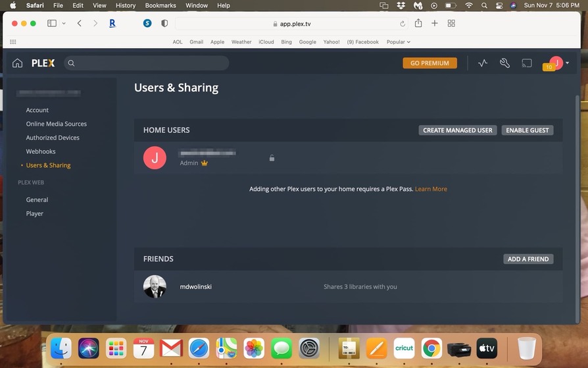Open Google Chrome from the Dock
Image resolution: width=588 pixels, height=368 pixels.
pyautogui.click(x=431, y=348)
